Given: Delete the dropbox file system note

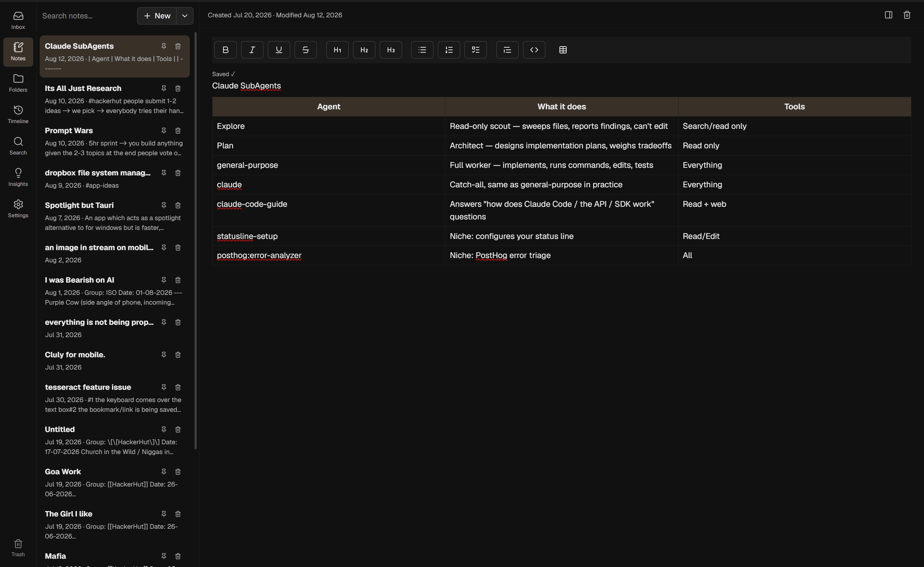Looking at the screenshot, I should [178, 173].
